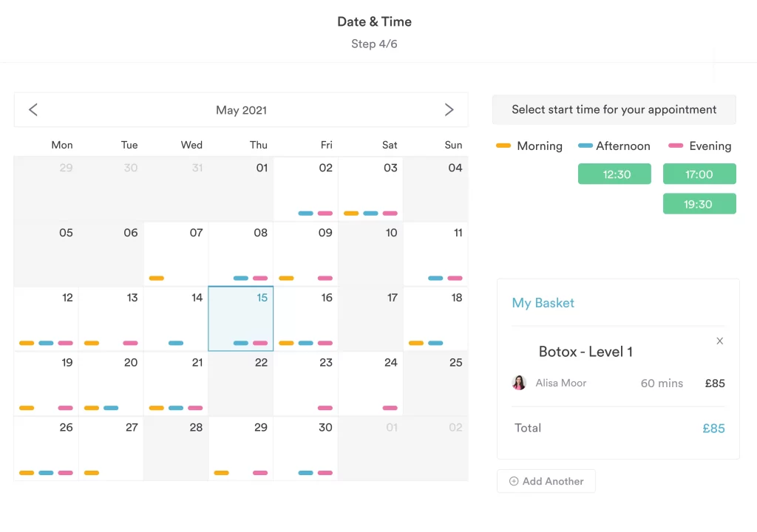Click the yellow Morning legend marker
This screenshot has height=532, width=757.
tap(505, 146)
